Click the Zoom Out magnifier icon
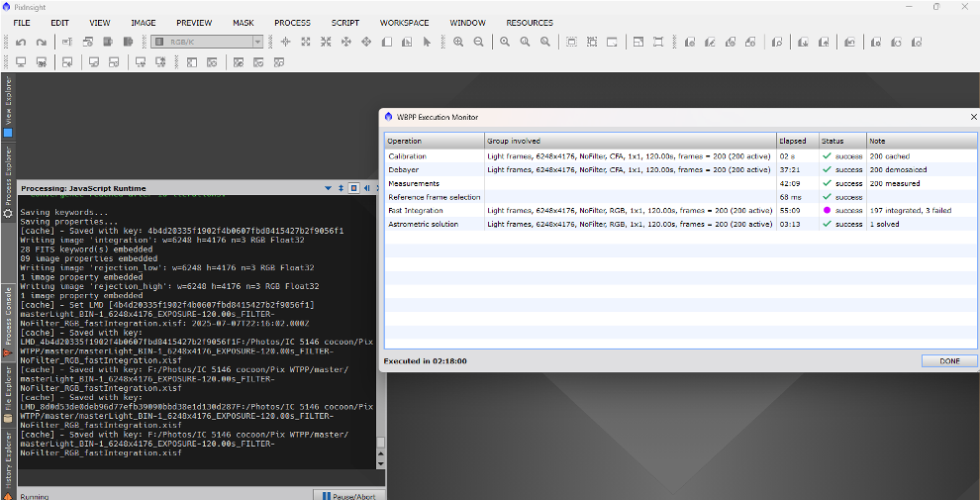Viewport: 980px width, 500px height. pyautogui.click(x=479, y=43)
